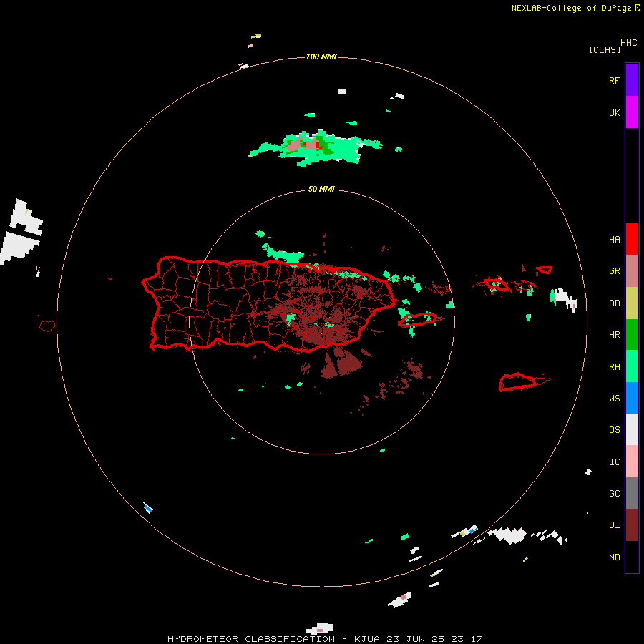Click the BD legend label
The width and height of the screenshot is (644, 644).
(x=614, y=303)
